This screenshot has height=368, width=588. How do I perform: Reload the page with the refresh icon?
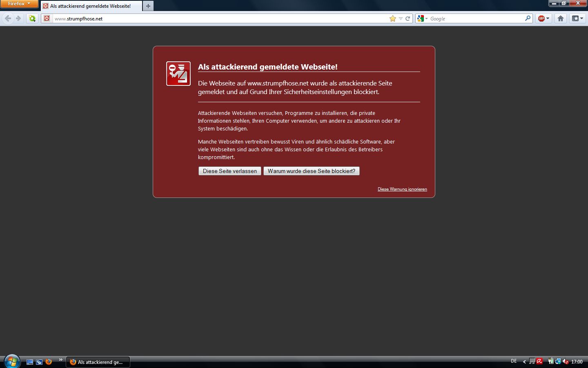tap(408, 18)
